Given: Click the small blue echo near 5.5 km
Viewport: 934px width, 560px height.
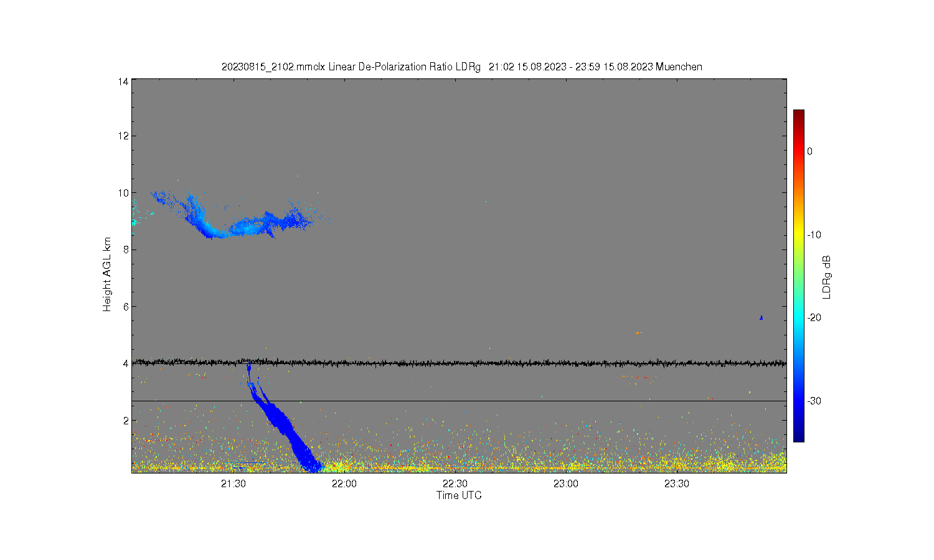Looking at the screenshot, I should (x=761, y=318).
